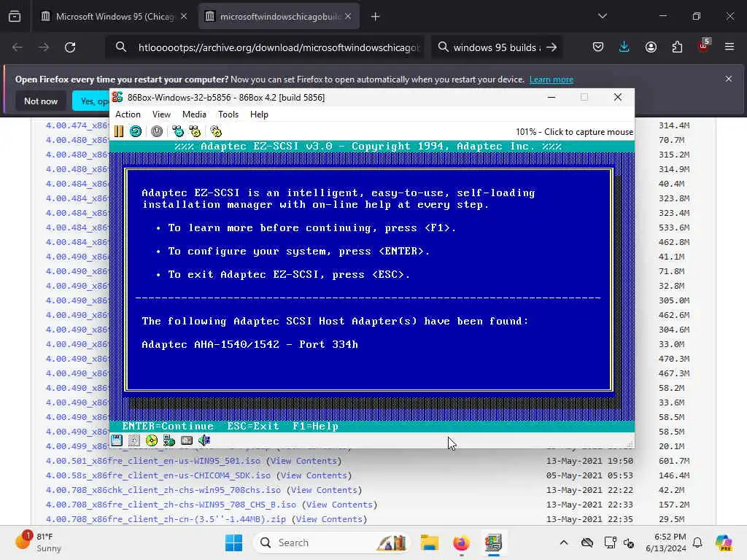Click the 'windows 95 builds' search field
The width and height of the screenshot is (747, 560).
click(x=495, y=47)
